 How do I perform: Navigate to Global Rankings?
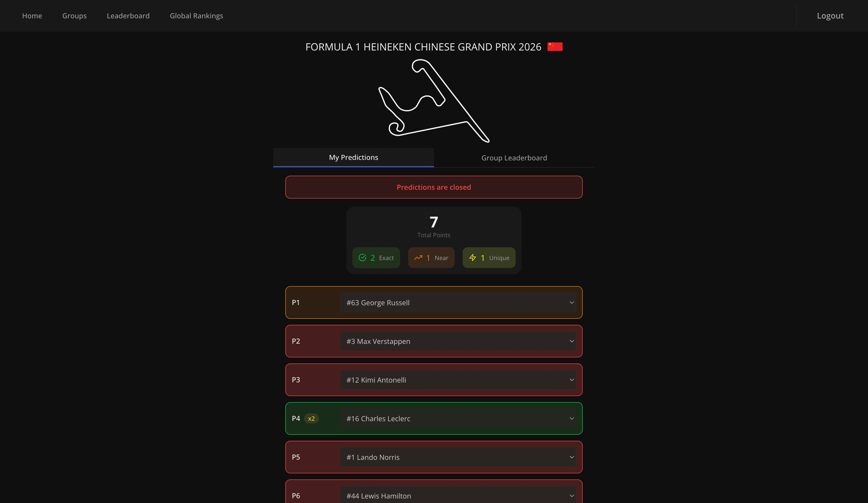pyautogui.click(x=196, y=16)
